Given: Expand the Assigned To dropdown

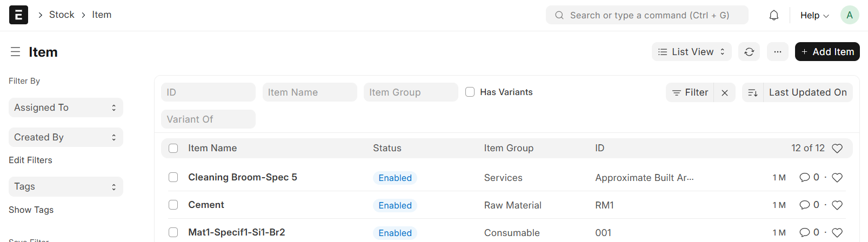Looking at the screenshot, I should (66, 107).
